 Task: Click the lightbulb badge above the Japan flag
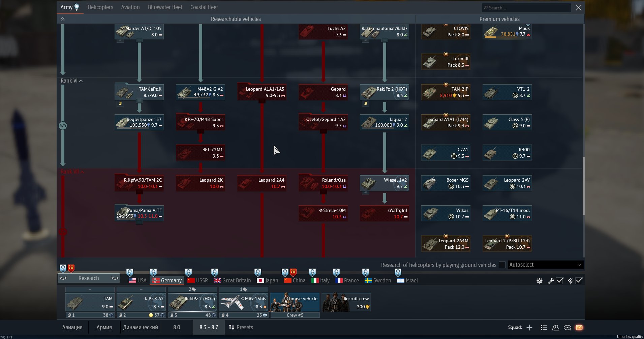click(258, 272)
